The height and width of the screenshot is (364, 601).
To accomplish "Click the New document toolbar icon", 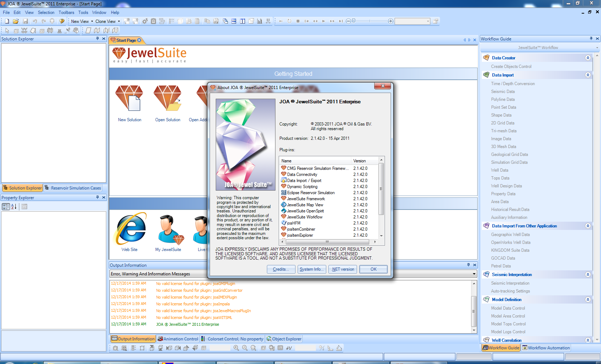I will point(7,21).
